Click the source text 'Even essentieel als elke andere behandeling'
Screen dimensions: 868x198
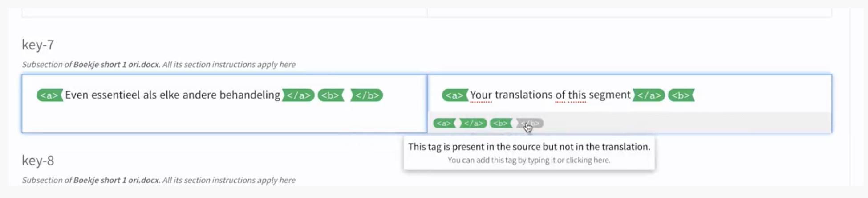(173, 95)
